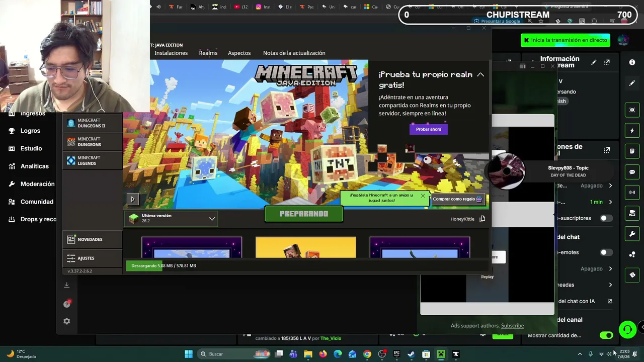Open Estudio in Kick sidebar

(x=31, y=148)
